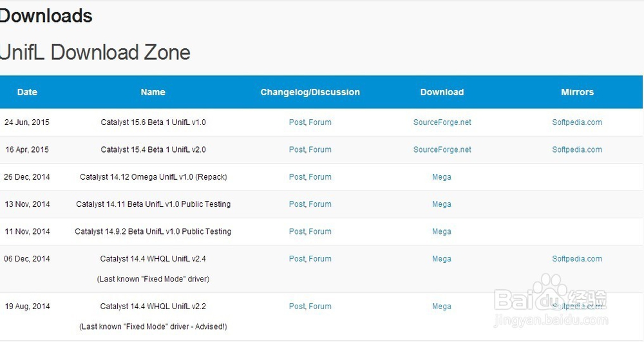This screenshot has height=342, width=644.
Task: Download Catalyst 14.9.2 Beta from Mega
Action: coord(442,232)
